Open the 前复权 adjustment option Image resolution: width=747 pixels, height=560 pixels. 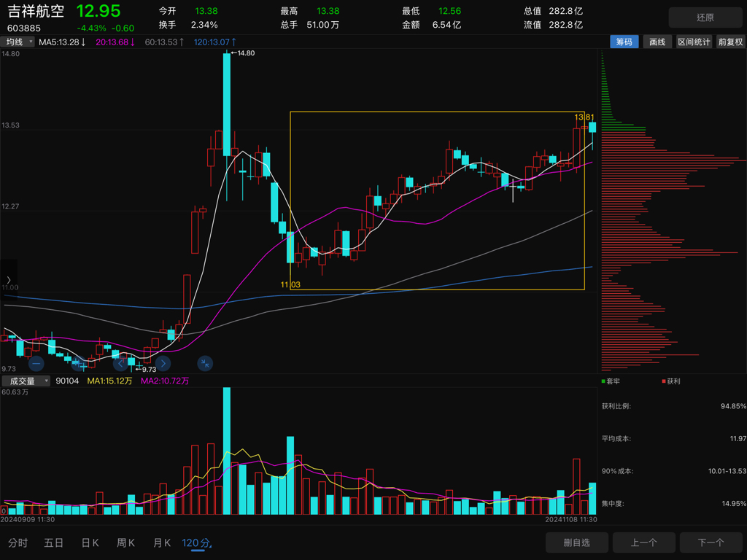pos(730,42)
